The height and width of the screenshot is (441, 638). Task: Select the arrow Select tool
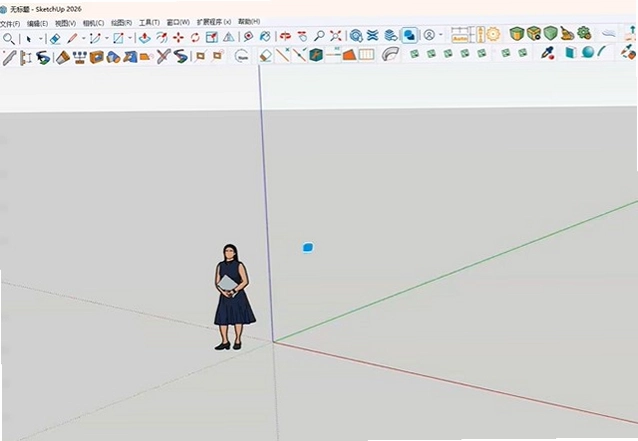point(29,39)
